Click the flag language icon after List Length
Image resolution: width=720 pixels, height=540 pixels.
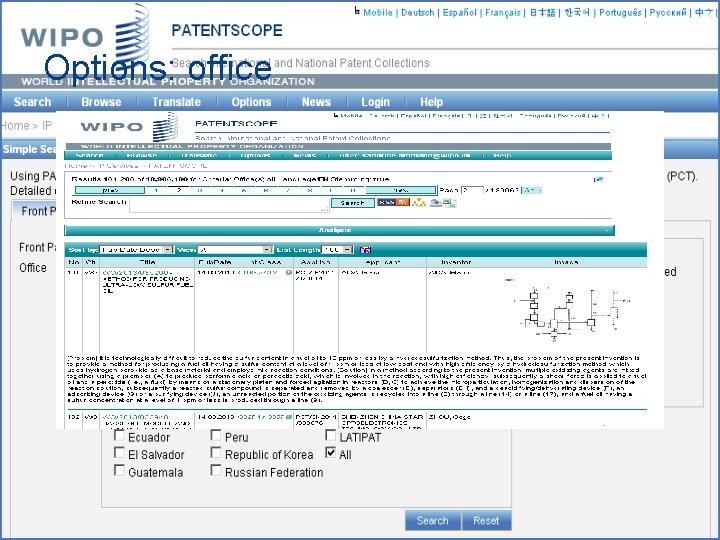click(x=366, y=250)
